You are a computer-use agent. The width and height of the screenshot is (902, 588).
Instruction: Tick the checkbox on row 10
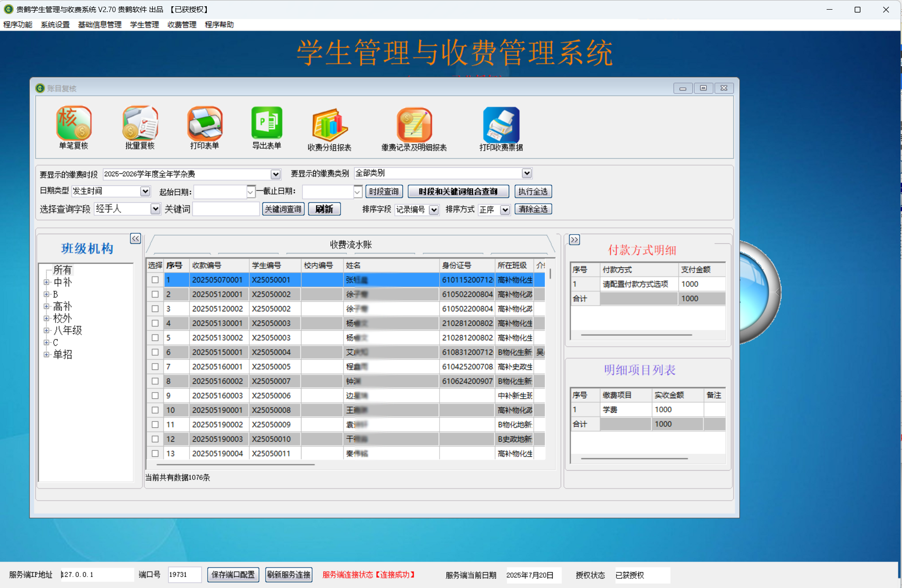tap(155, 410)
